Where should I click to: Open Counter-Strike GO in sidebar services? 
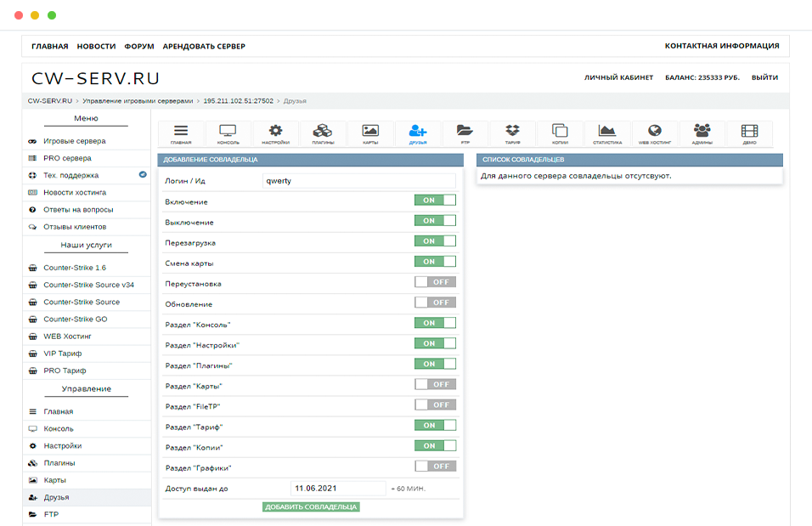pyautogui.click(x=76, y=320)
